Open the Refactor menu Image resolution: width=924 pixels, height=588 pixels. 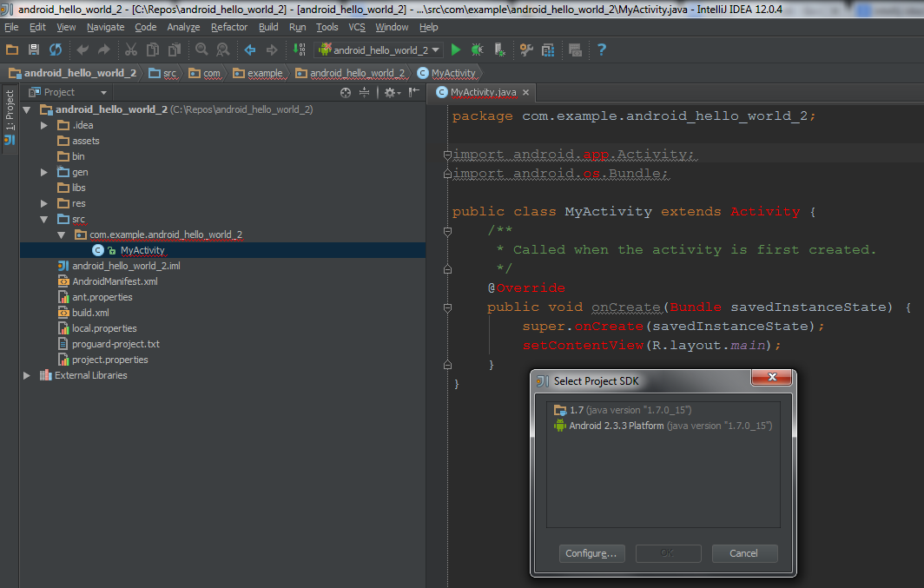coord(229,27)
